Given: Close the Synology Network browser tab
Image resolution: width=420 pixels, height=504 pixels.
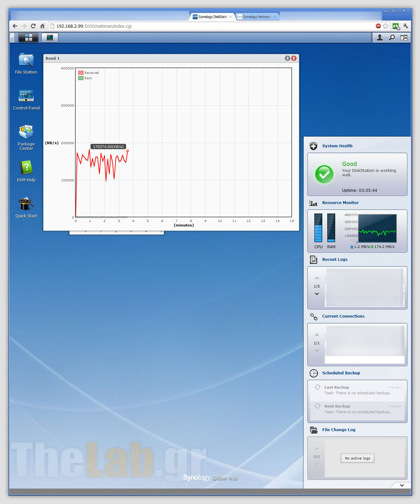Looking at the screenshot, I should [x=275, y=17].
